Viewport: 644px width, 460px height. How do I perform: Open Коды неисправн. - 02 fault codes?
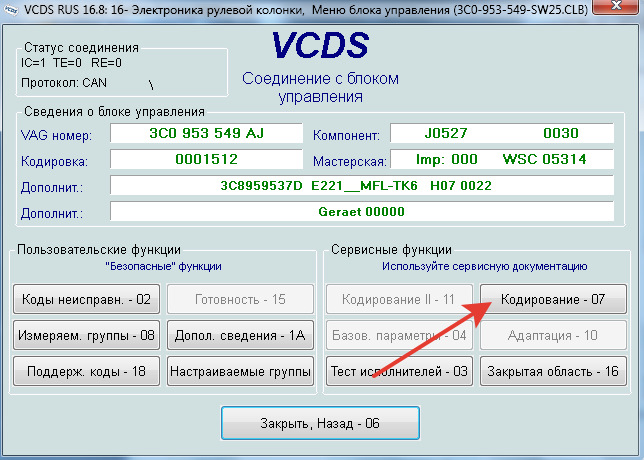click(x=86, y=299)
